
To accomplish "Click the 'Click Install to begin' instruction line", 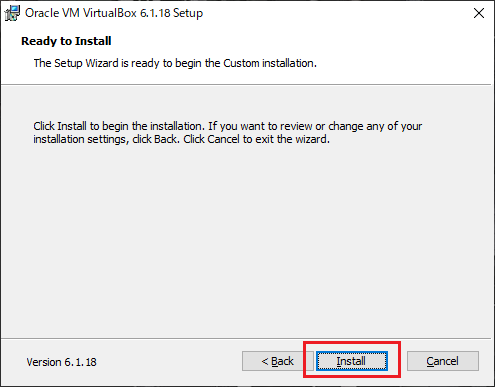I will point(228,126).
